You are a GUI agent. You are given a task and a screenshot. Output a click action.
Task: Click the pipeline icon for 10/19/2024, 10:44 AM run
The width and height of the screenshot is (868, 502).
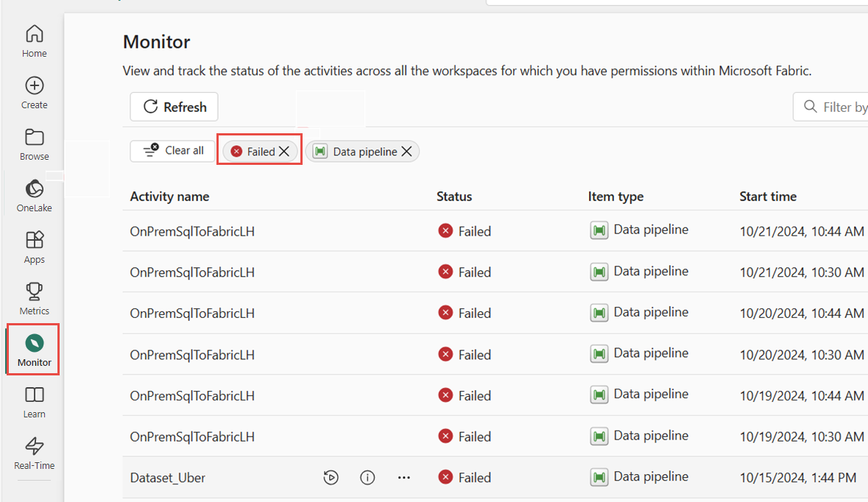[599, 395]
